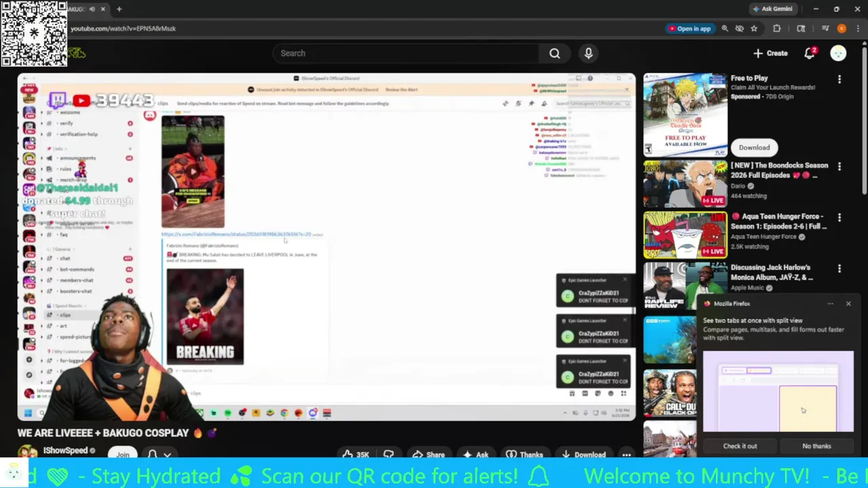The height and width of the screenshot is (488, 868).
Task: Open the Chrome extensions puzzle icon
Action: (776, 28)
